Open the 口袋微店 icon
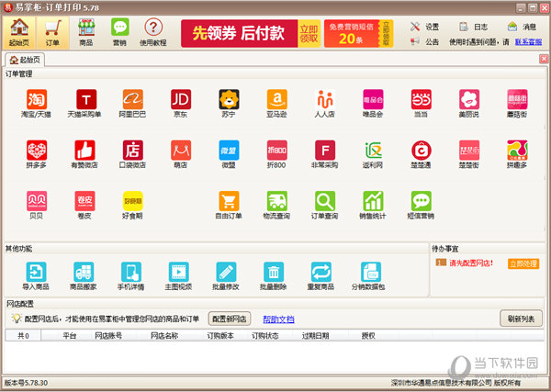The image size is (551, 392). 133,151
